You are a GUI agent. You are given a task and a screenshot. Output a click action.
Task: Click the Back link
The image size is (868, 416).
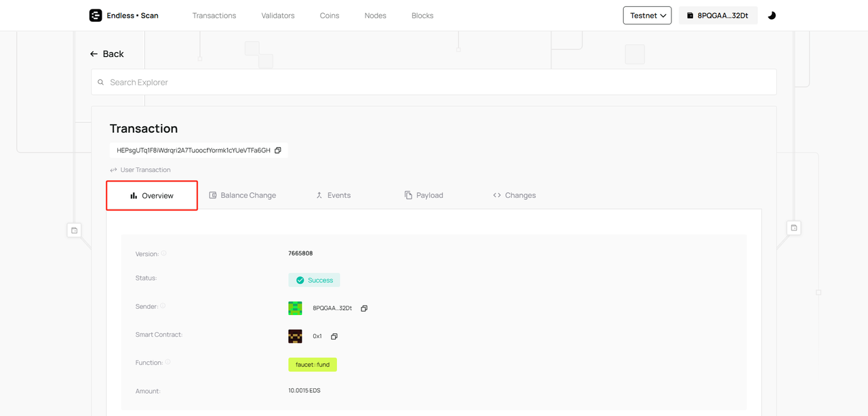click(107, 54)
